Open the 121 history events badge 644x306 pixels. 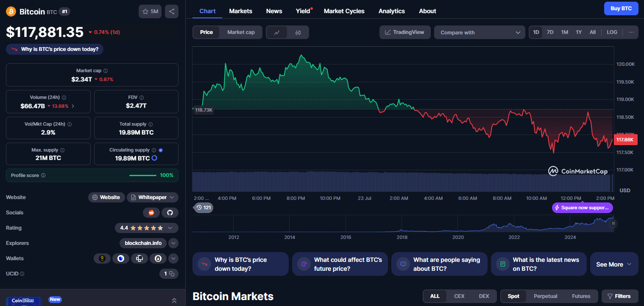[x=203, y=208]
